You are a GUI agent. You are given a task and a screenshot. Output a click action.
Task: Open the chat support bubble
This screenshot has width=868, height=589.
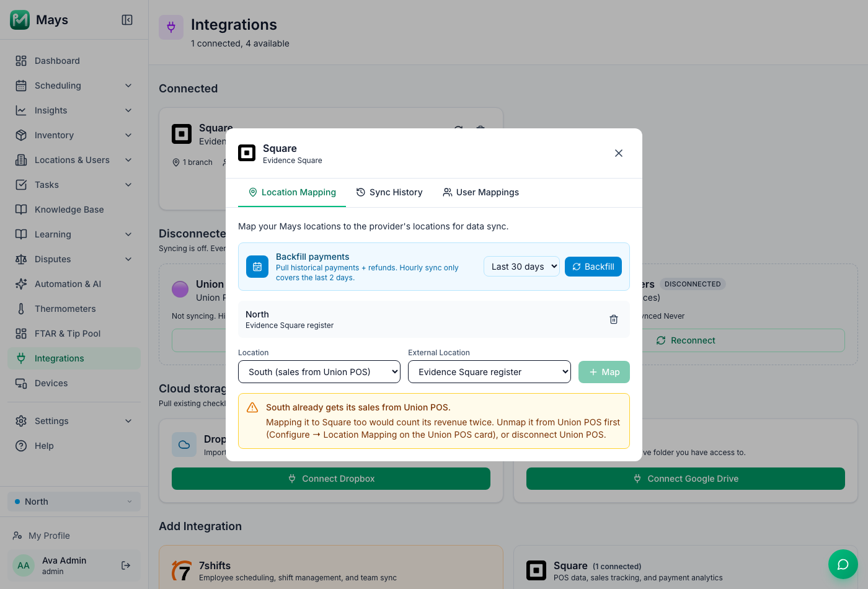843,564
